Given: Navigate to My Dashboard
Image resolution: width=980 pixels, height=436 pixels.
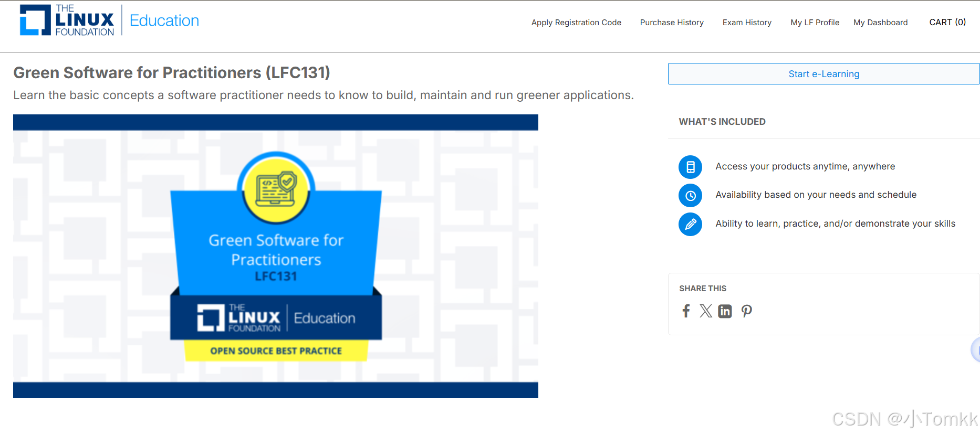Looking at the screenshot, I should coord(880,23).
